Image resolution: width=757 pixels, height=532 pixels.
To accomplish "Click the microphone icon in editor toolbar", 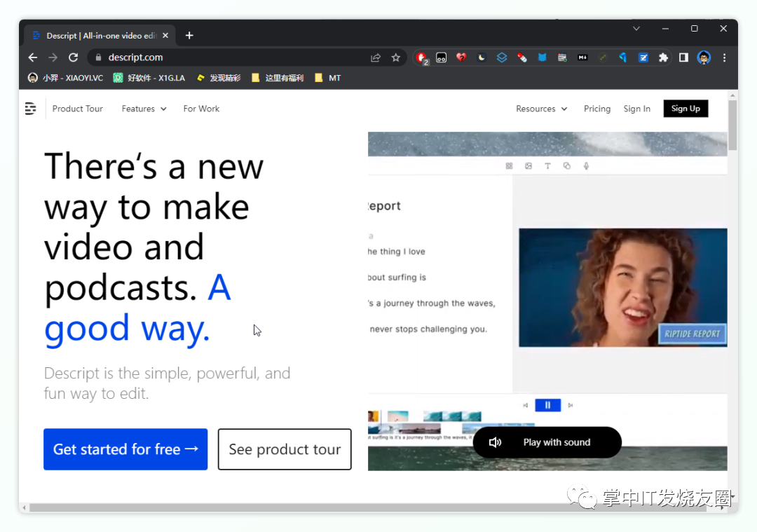I will tap(586, 166).
